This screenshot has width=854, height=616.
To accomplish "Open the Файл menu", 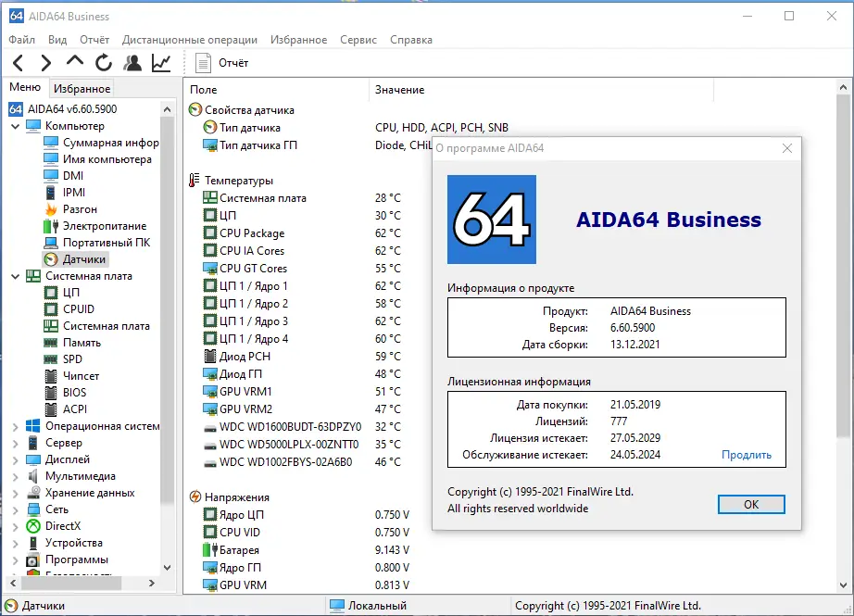I will (x=22, y=40).
